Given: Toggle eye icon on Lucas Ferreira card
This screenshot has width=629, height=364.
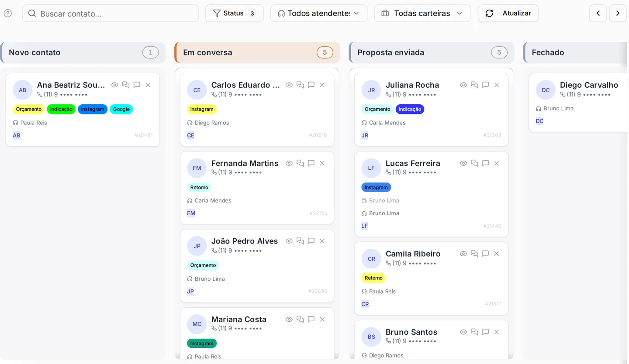Looking at the screenshot, I should click(x=463, y=163).
